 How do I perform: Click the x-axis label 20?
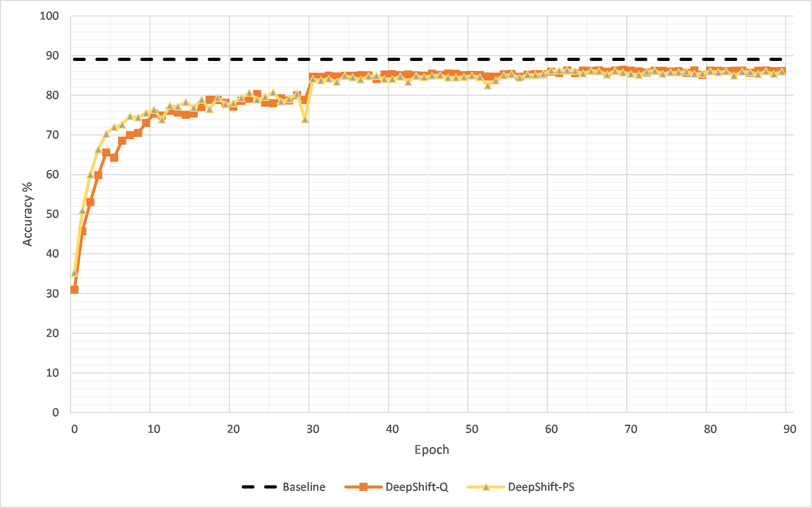[233, 429]
